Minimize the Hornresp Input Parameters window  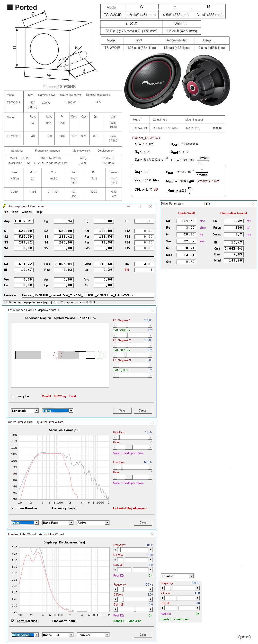coord(128,206)
